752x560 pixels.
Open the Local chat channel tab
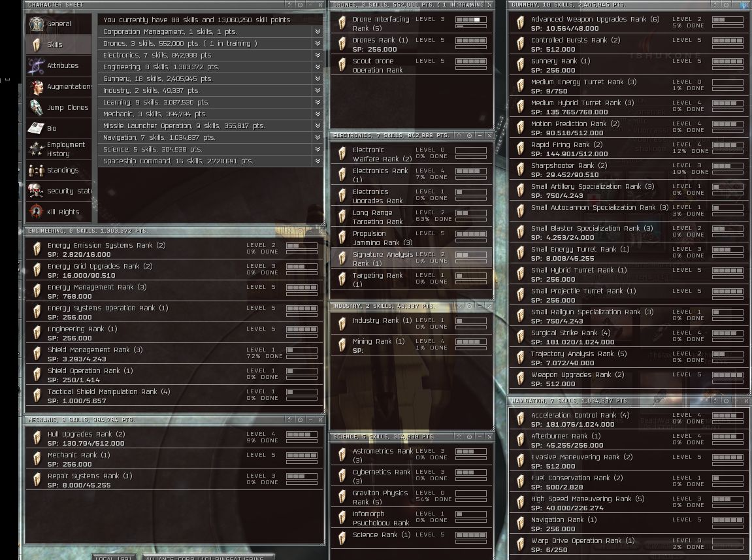(113, 557)
